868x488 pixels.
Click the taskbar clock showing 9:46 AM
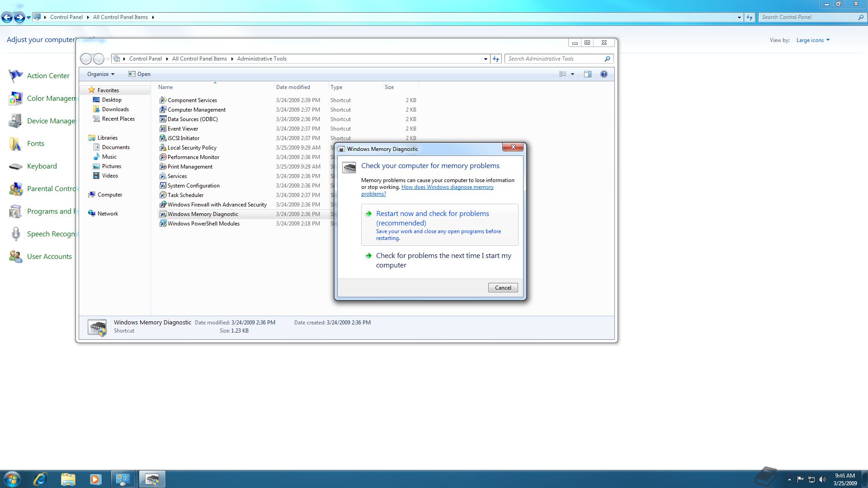(844, 479)
